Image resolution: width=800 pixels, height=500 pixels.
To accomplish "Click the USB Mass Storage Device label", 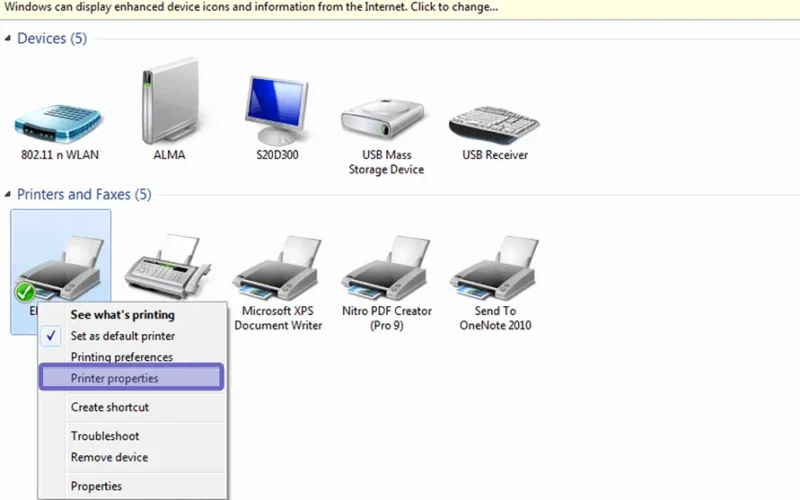I will click(386, 162).
